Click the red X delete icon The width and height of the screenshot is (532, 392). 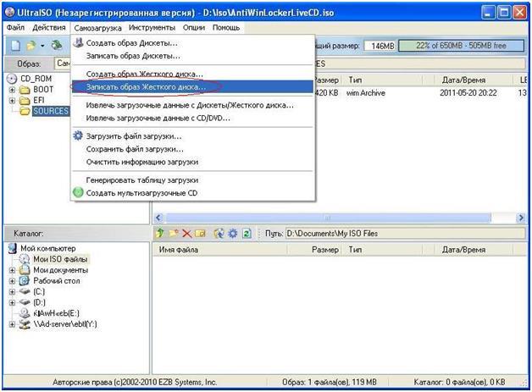tap(187, 233)
